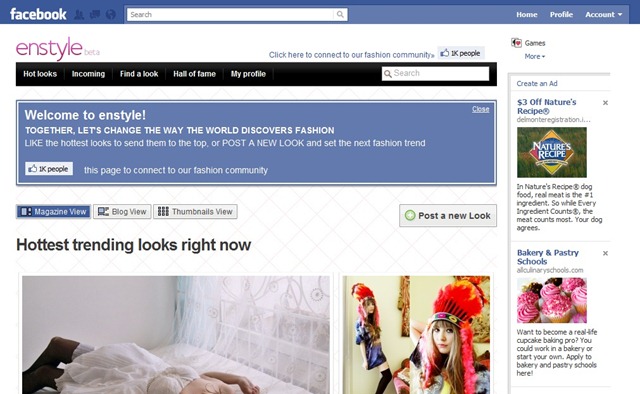Open the Bakery & Pastry Schools ad title
Viewport: 640px width, 394px height.
click(548, 257)
